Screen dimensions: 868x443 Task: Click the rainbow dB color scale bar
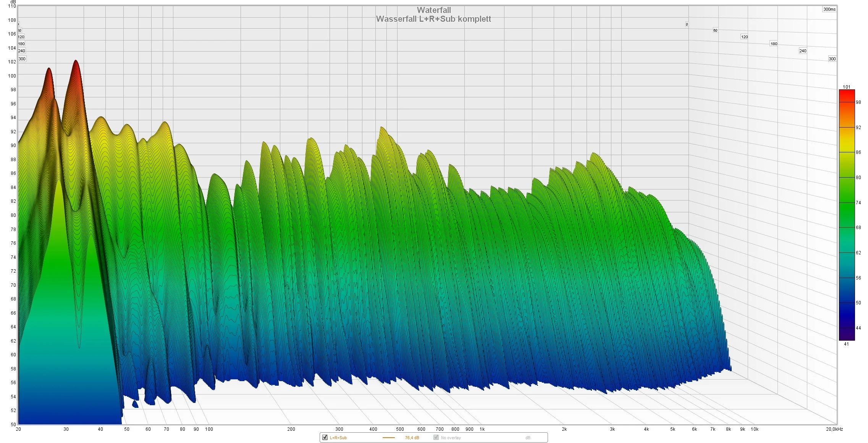(847, 215)
